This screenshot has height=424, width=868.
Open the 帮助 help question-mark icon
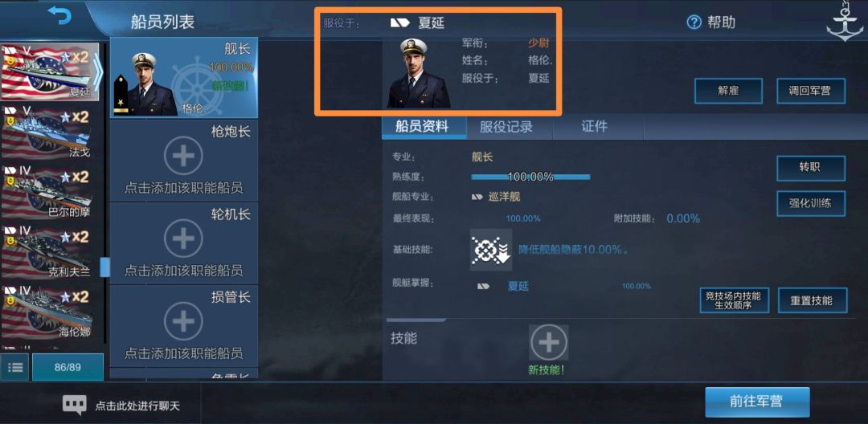coord(694,22)
